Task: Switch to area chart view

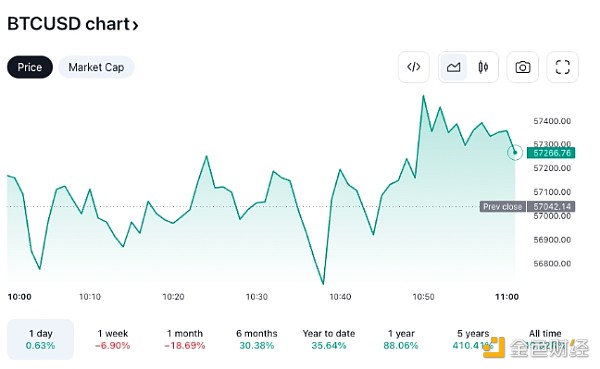Action: (453, 67)
